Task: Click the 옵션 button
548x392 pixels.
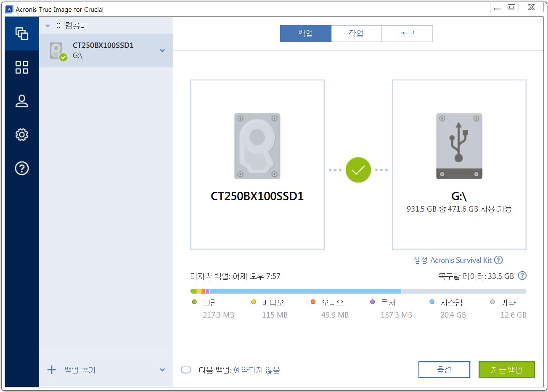Action: click(x=444, y=370)
